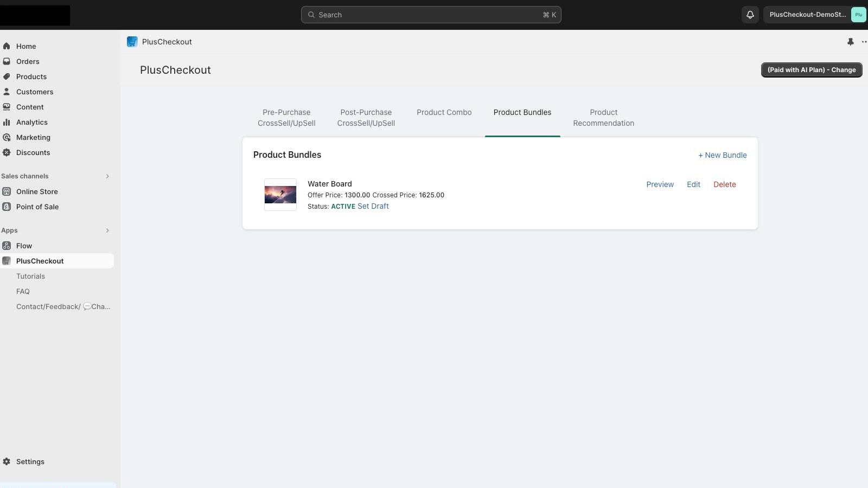Create a New Bundle
Viewport: 868px width, 488px height.
[722, 155]
